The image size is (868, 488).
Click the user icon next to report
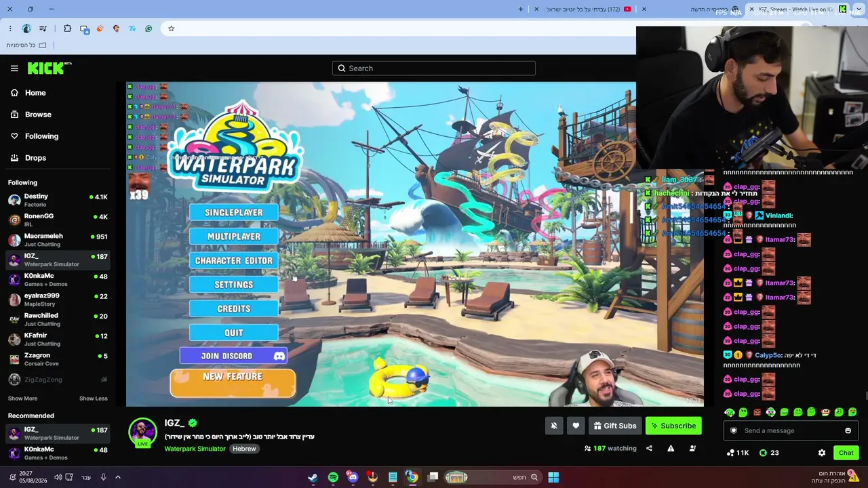(x=692, y=448)
